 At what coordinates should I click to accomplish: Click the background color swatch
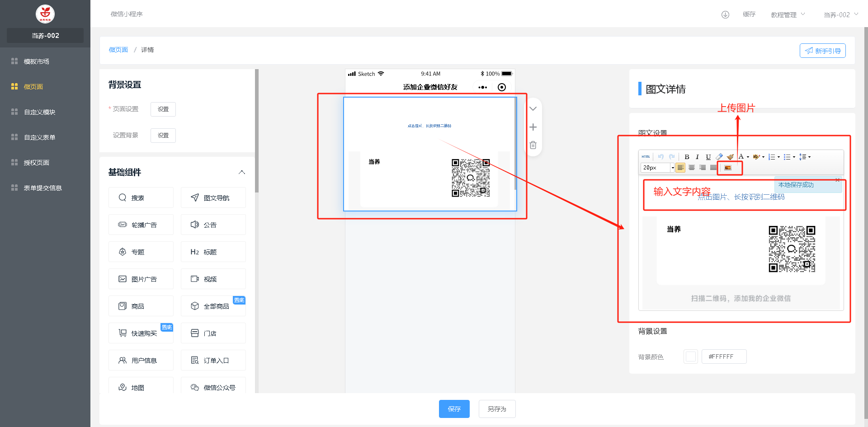[690, 357]
